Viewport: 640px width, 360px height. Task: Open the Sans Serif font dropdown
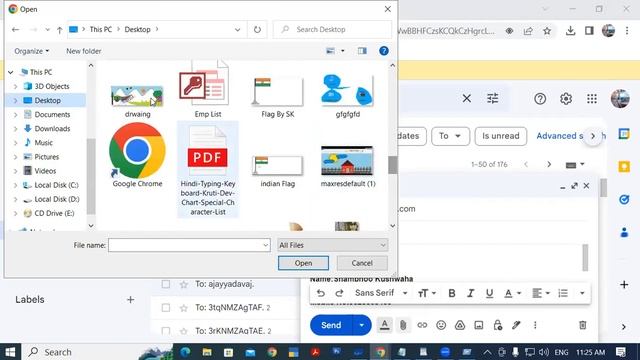coord(381,293)
